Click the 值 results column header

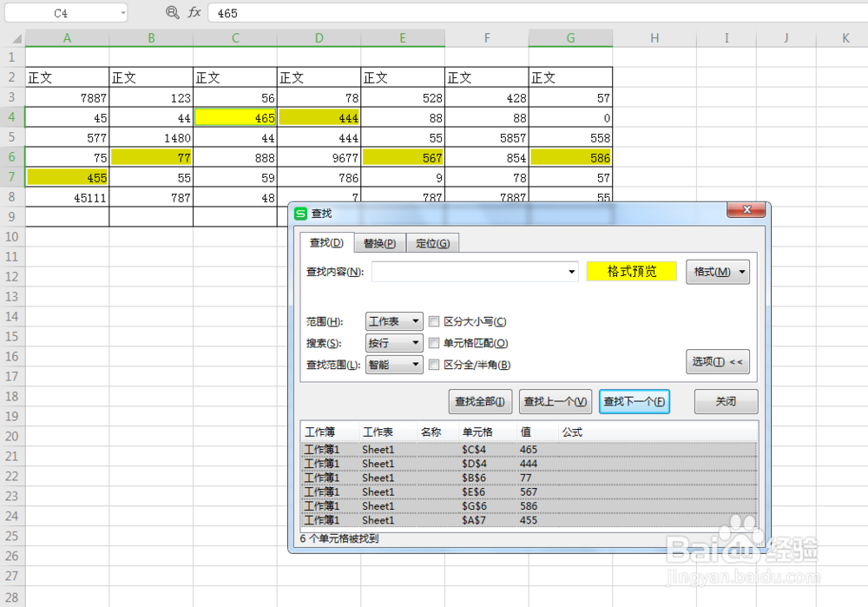pos(537,432)
